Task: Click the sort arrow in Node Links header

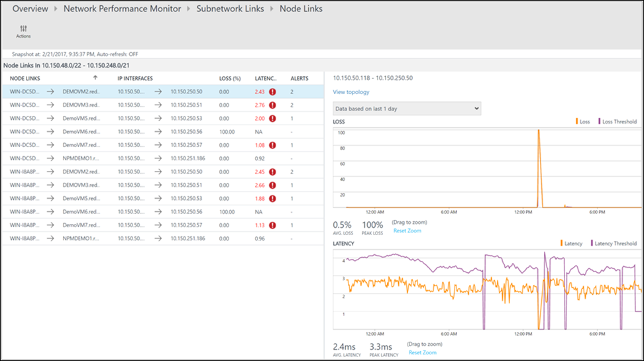Action: point(95,78)
